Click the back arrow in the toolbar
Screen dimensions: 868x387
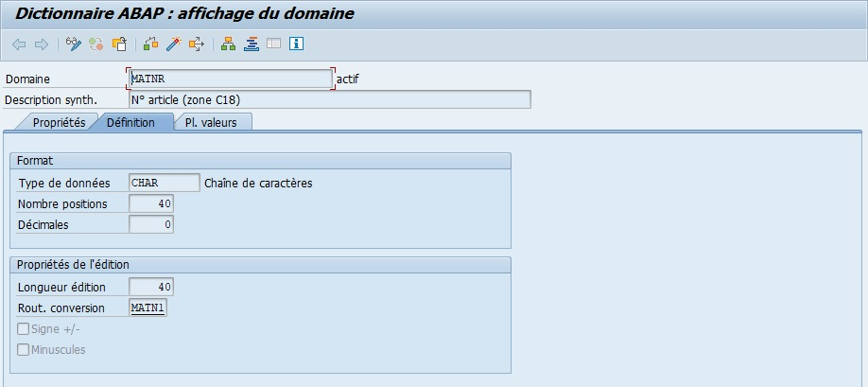pyautogui.click(x=19, y=44)
